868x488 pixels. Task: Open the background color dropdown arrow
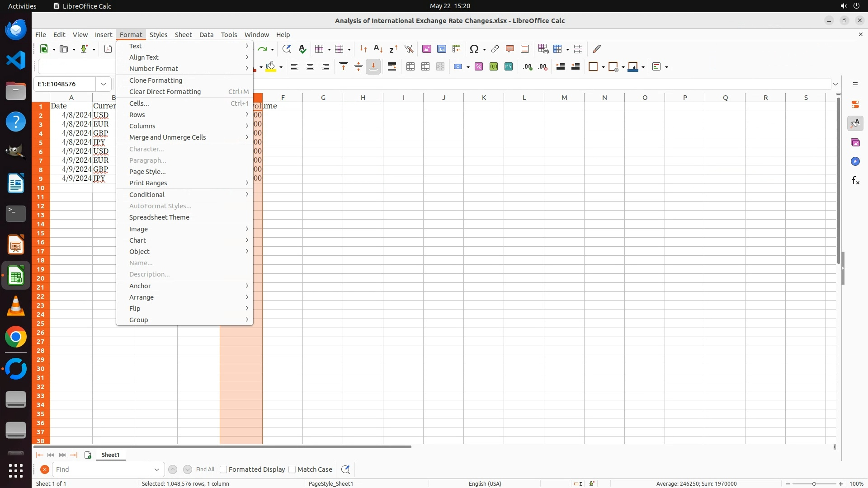pos(281,67)
